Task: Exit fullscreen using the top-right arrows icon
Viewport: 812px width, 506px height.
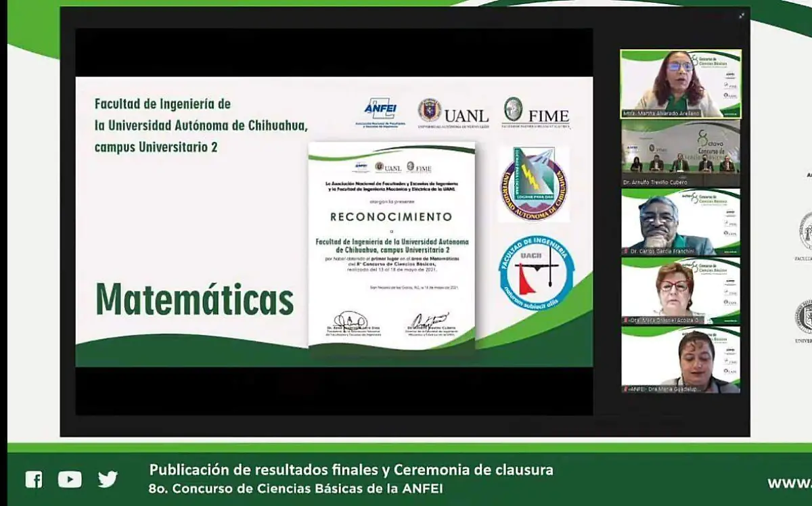Action: 742,16
